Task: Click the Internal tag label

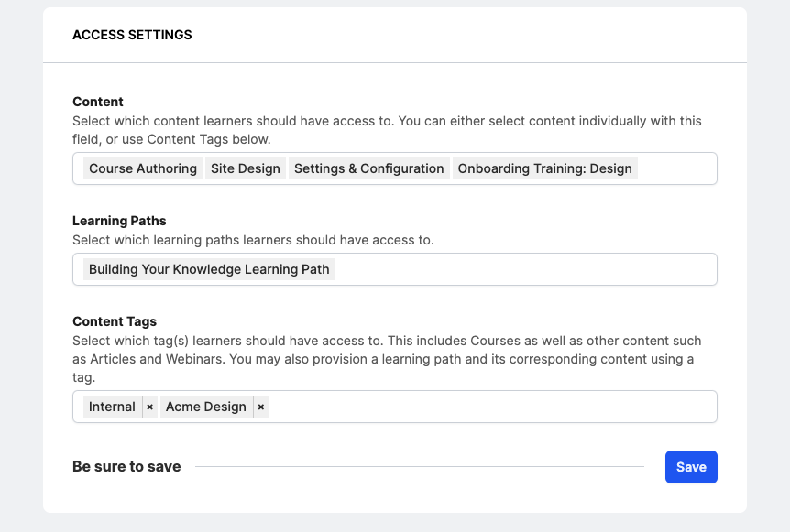Action: (113, 407)
